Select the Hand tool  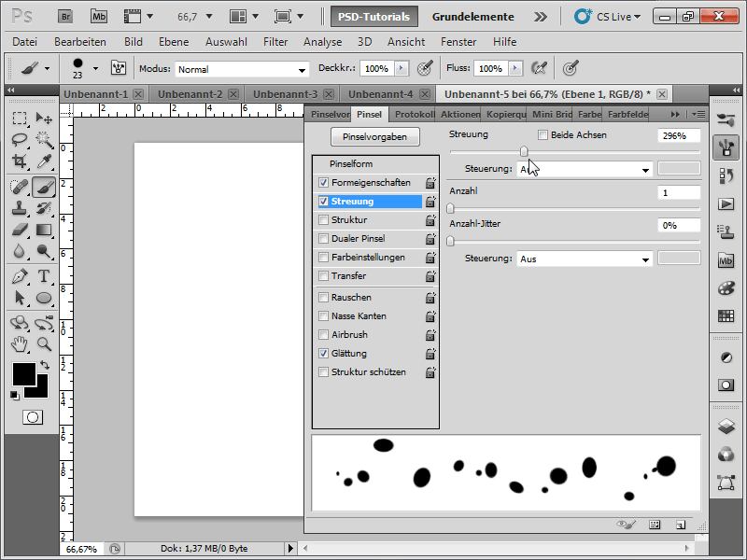tap(20, 343)
